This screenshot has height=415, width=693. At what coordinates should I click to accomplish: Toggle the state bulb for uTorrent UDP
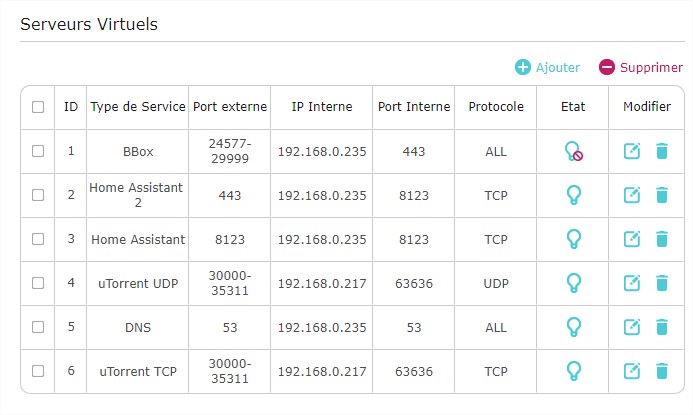pos(574,283)
